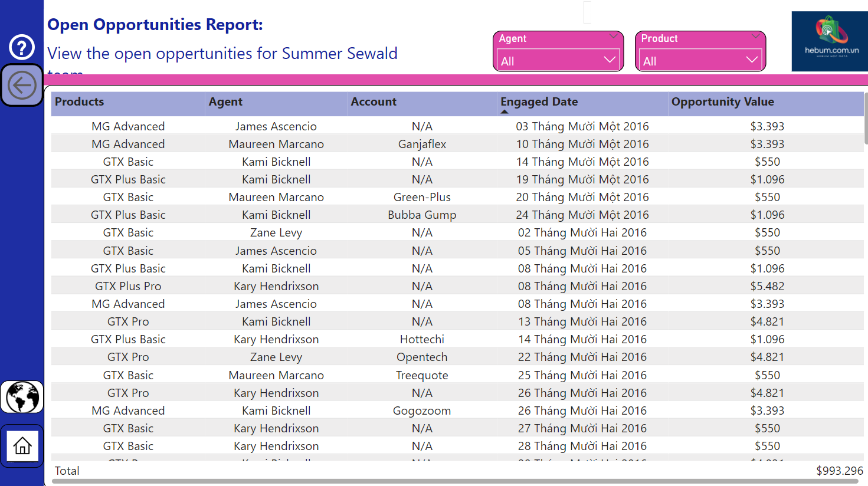The height and width of the screenshot is (486, 868).
Task: Sort by the Products column header
Action: tap(80, 102)
